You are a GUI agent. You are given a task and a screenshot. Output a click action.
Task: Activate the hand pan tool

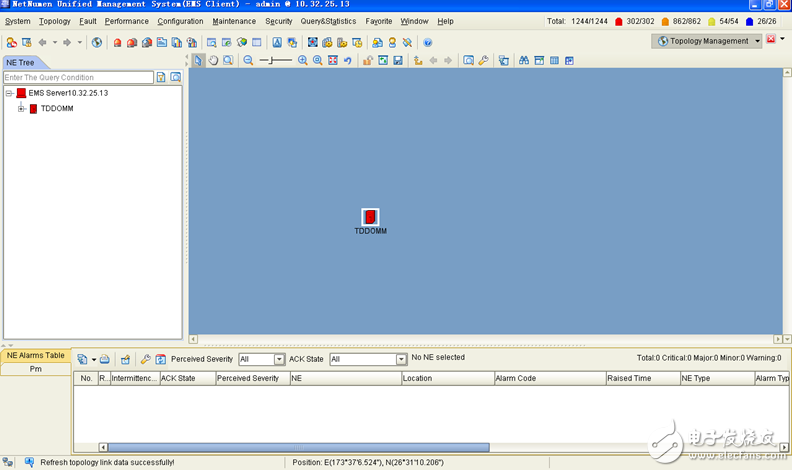click(x=213, y=61)
